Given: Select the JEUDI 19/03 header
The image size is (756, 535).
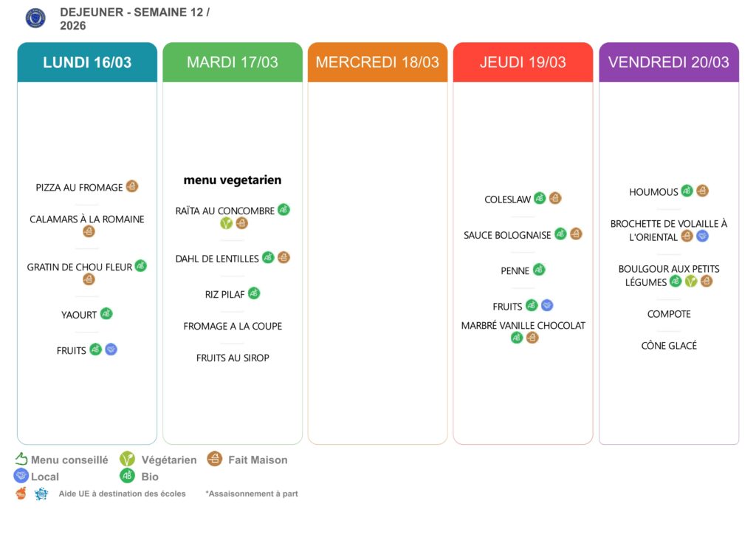Looking at the screenshot, I should pyautogui.click(x=523, y=62).
